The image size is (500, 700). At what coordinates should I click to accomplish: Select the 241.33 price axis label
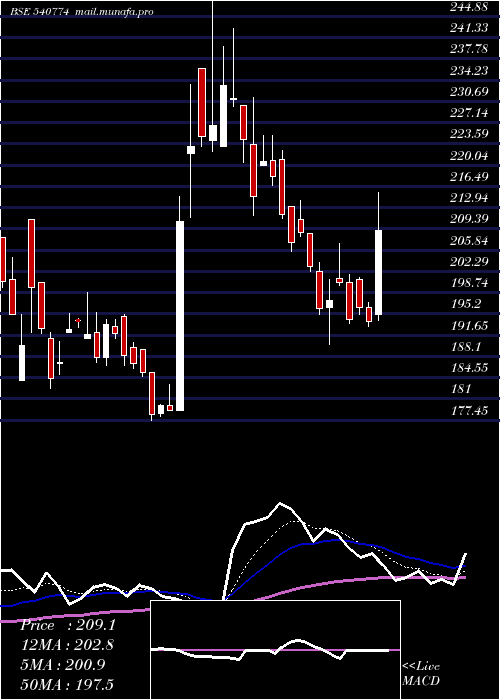[468, 28]
